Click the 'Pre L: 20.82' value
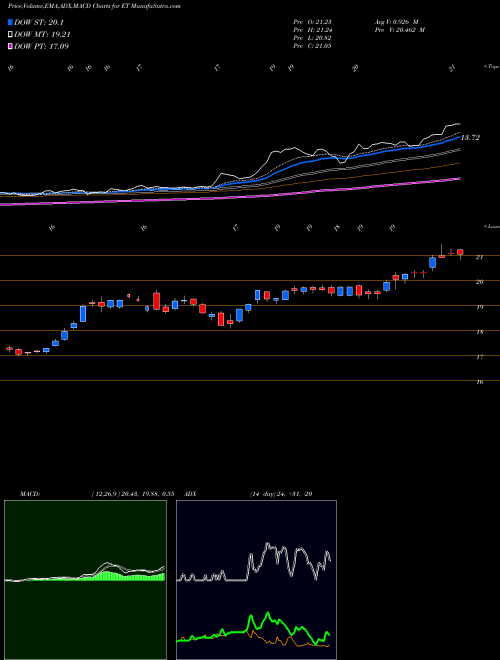 pyautogui.click(x=312, y=38)
